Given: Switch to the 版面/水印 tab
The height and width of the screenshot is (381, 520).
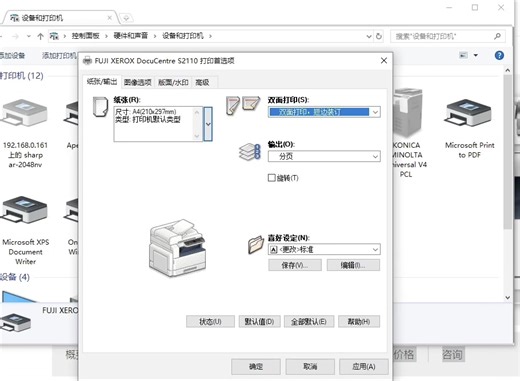Looking at the screenshot, I should (173, 82).
